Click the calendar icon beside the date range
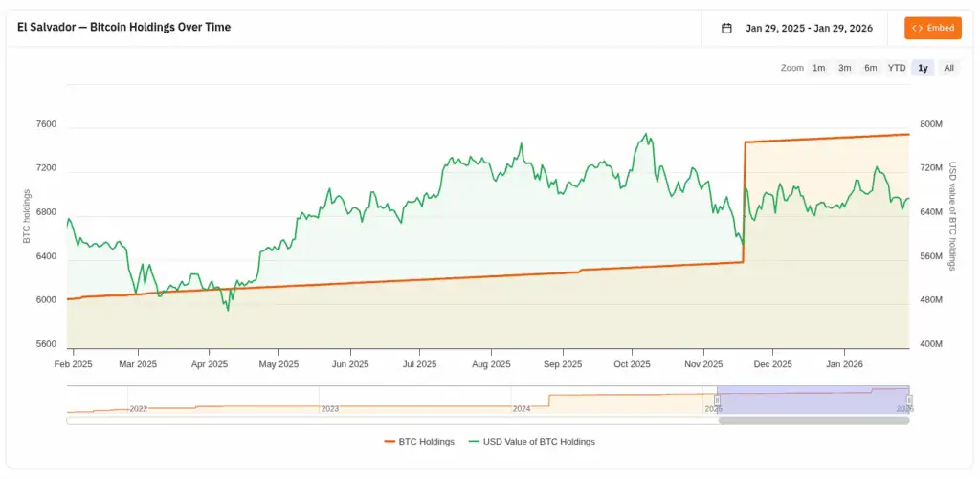This screenshot has height=479, width=980. click(726, 28)
